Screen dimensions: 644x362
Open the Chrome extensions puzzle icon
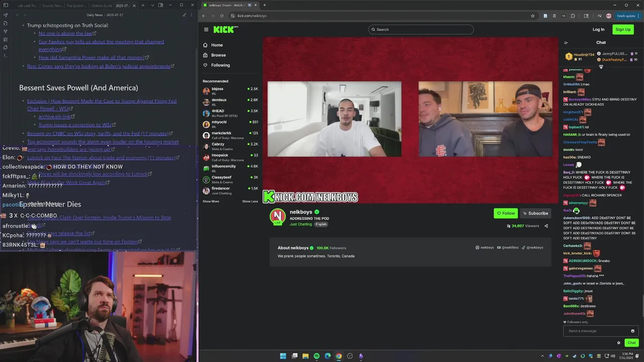click(573, 16)
